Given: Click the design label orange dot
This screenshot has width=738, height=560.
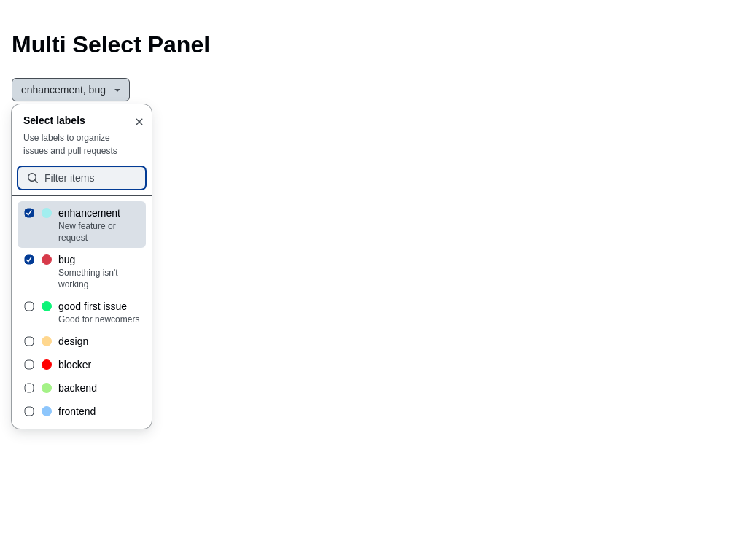Looking at the screenshot, I should tap(47, 341).
